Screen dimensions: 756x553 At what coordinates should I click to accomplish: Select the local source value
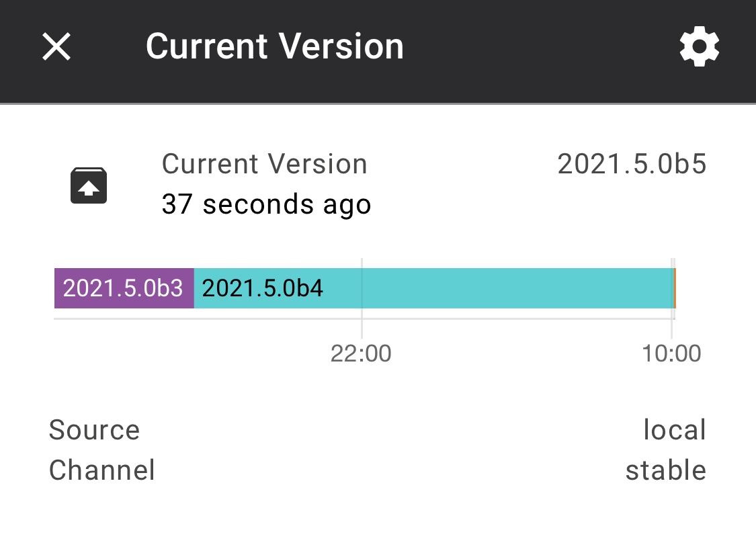675,430
